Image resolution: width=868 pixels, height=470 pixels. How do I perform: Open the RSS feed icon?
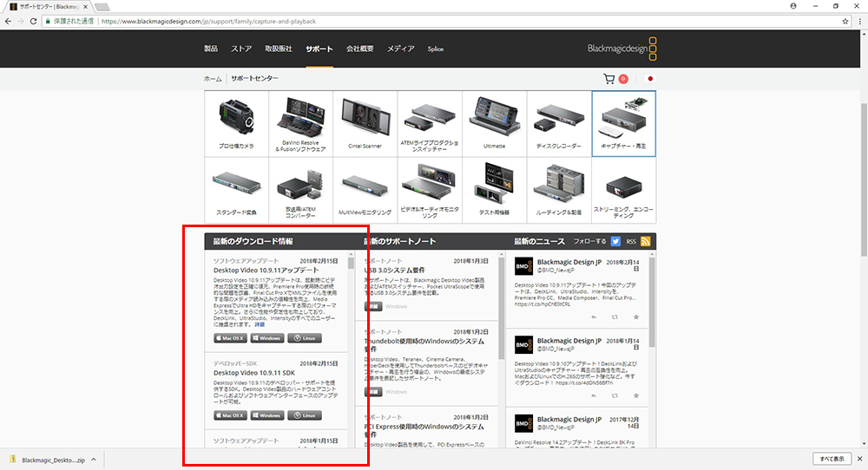(x=646, y=242)
